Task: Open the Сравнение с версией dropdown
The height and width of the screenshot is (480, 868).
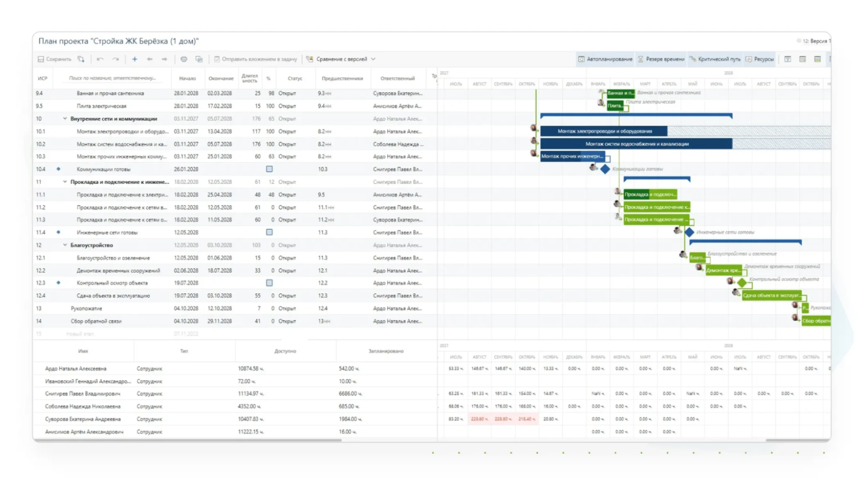Action: [x=341, y=59]
